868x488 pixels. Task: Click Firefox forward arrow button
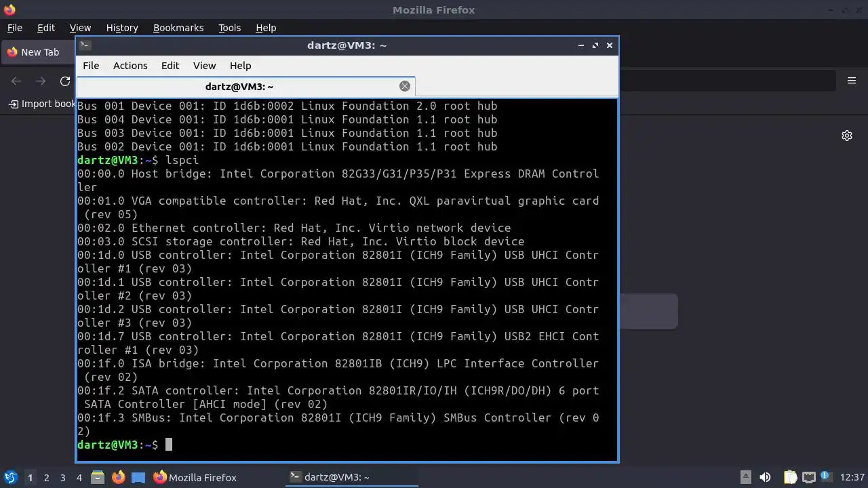41,81
